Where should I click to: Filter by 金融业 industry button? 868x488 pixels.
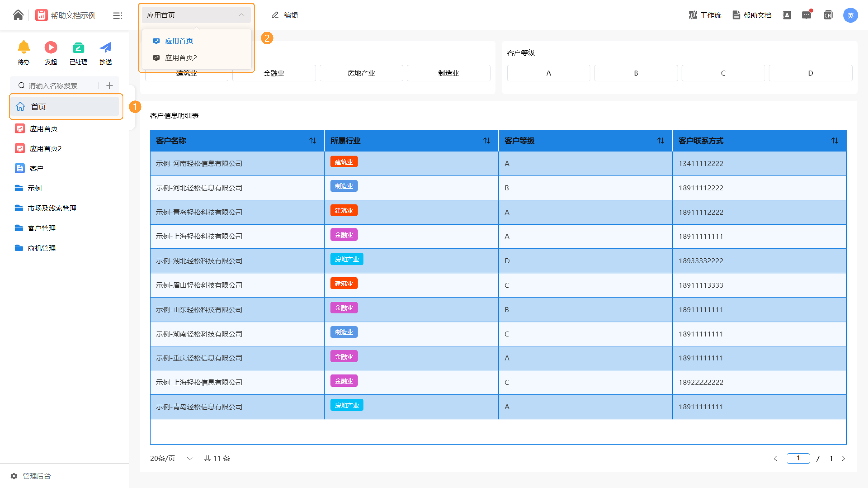(x=274, y=73)
